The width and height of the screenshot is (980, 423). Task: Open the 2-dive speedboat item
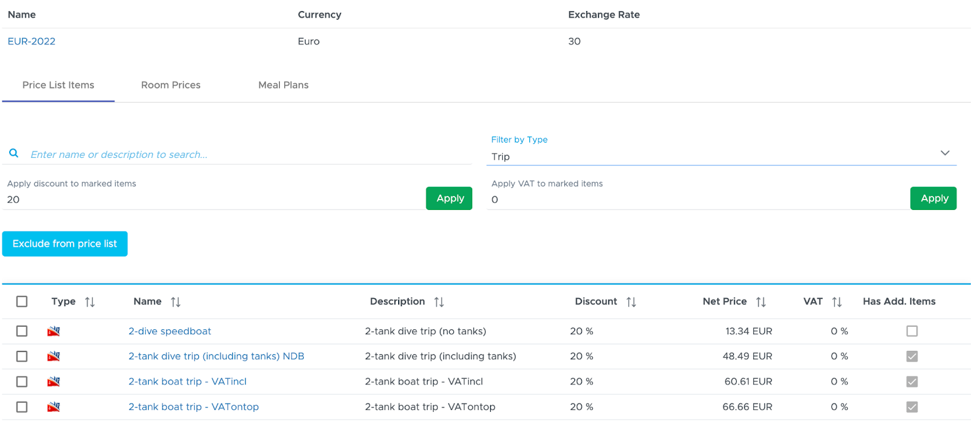[x=170, y=331]
